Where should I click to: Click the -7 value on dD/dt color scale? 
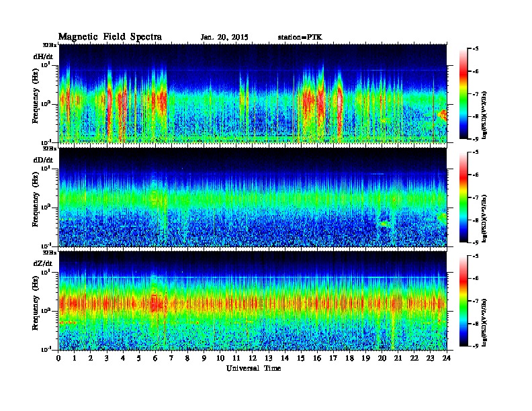[x=476, y=197]
